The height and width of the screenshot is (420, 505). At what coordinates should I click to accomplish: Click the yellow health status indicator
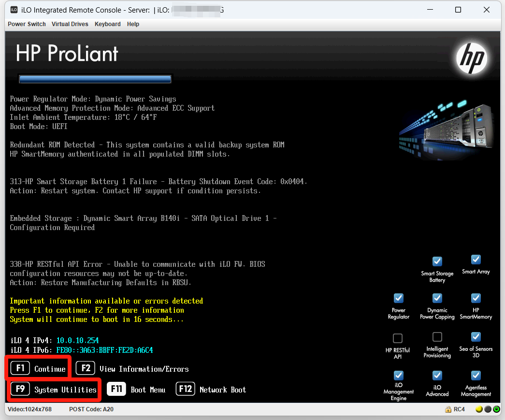(479, 409)
